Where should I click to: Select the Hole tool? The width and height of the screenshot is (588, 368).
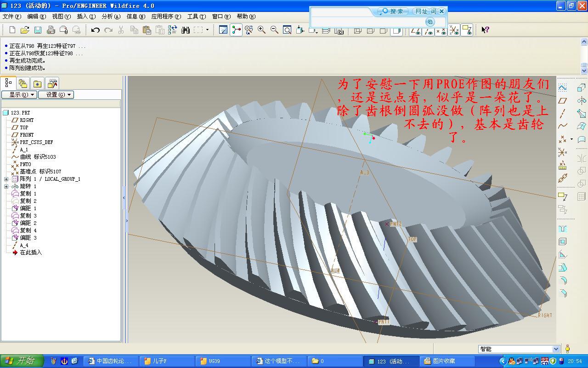pos(562,229)
